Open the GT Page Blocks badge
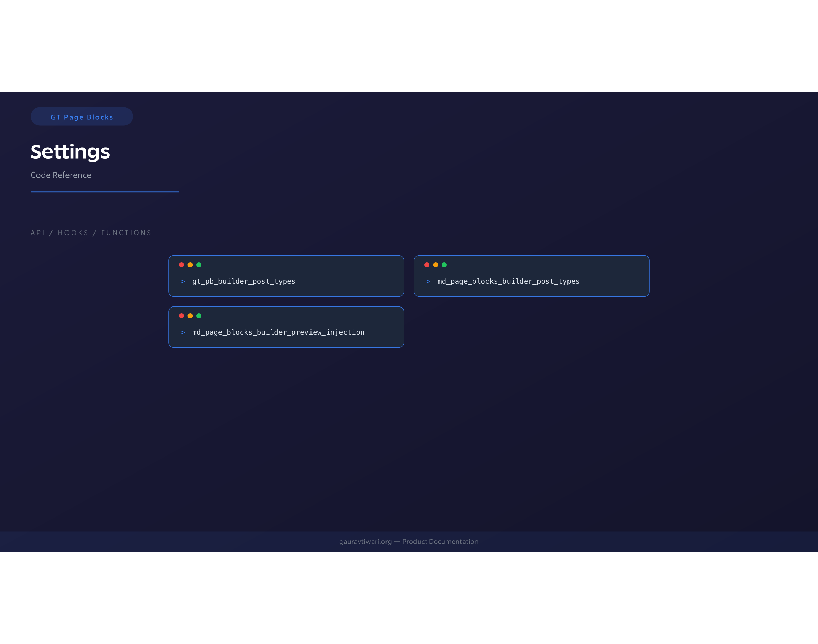 (82, 117)
